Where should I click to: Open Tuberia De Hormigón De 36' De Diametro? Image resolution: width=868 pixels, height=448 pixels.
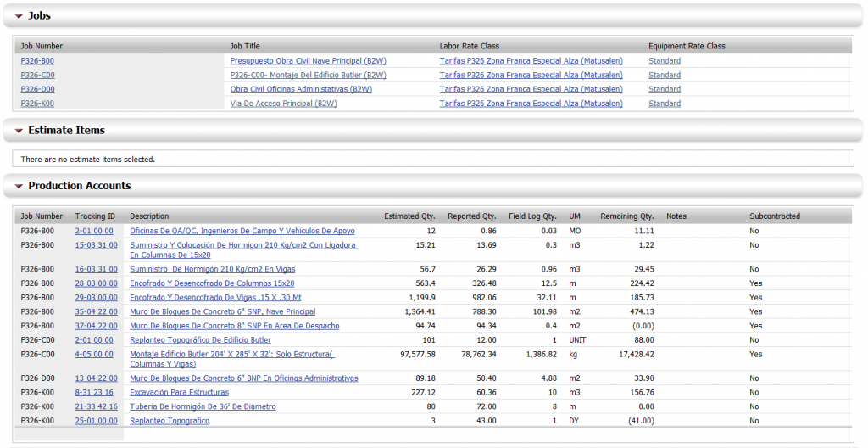(203, 406)
